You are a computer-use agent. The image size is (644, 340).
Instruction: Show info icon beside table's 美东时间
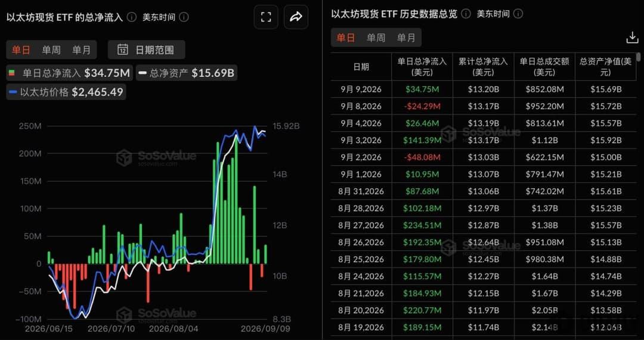pos(518,14)
